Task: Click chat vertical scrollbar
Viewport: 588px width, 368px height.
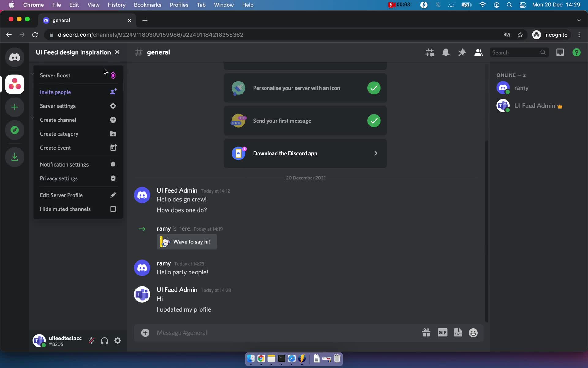Action: pos(487,231)
